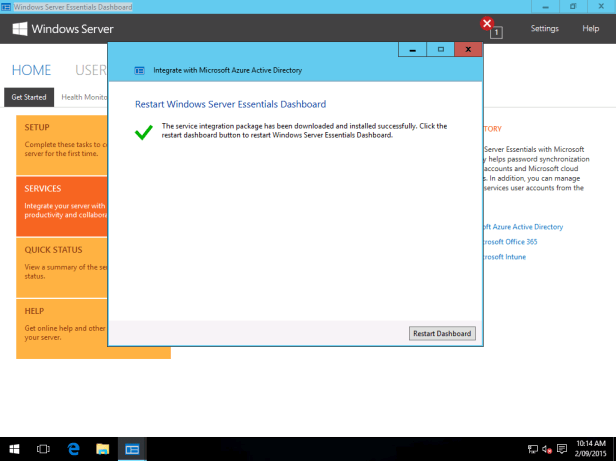616x461 pixels.
Task: Open the Help menu in header
Action: tap(590, 29)
